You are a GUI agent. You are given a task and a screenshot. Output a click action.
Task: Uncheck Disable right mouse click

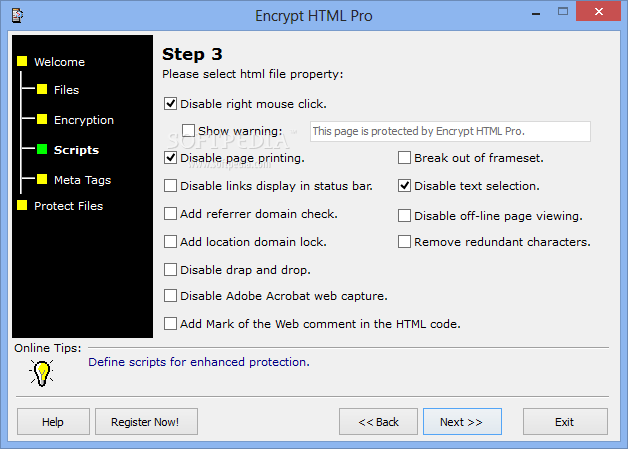click(x=171, y=104)
